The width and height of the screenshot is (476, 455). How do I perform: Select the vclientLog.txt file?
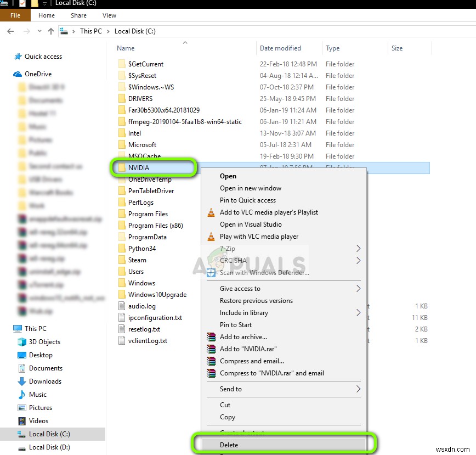[147, 340]
